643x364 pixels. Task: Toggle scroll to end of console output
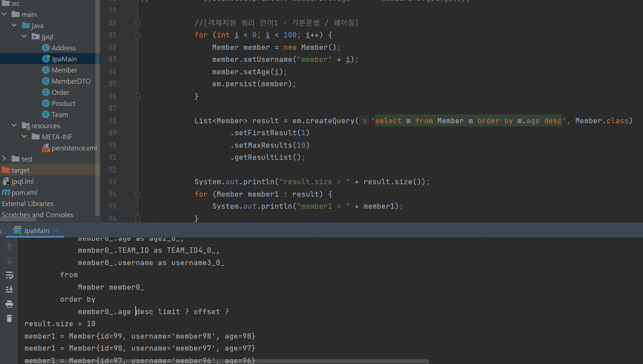[9, 289]
